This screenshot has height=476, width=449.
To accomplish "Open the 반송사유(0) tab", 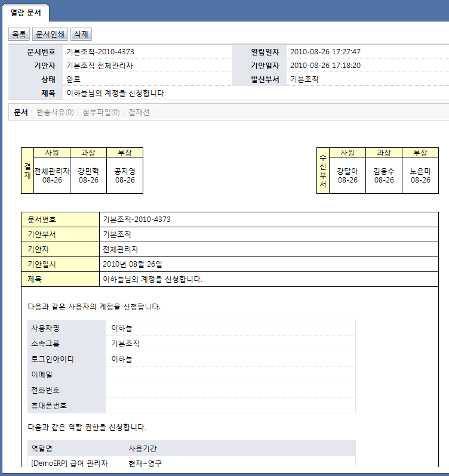I will click(55, 112).
